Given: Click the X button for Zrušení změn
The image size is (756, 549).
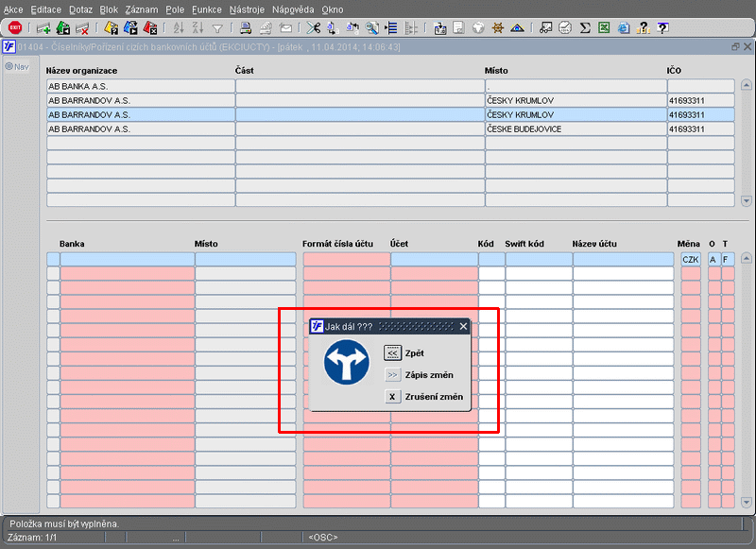Looking at the screenshot, I should point(392,397).
